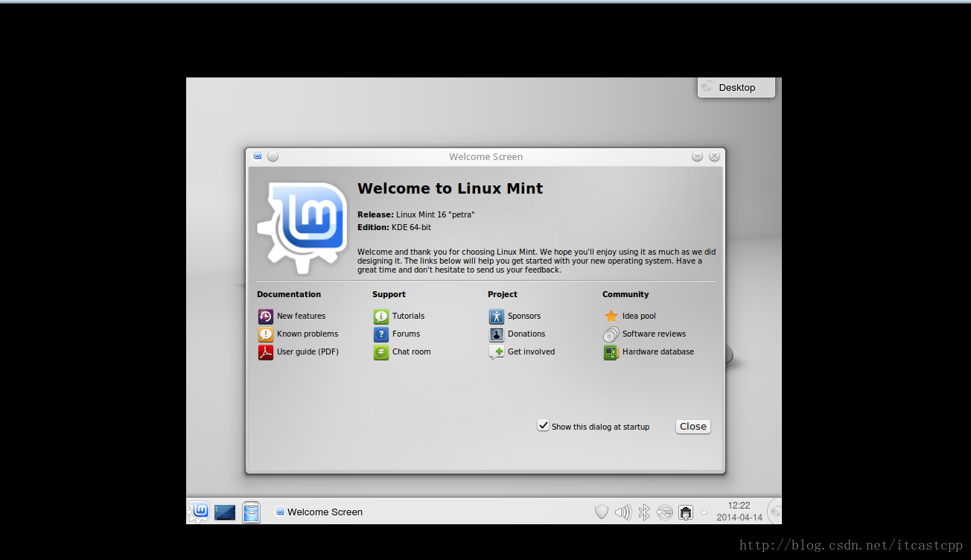Open the New features link
This screenshot has height=560, width=971.
[301, 316]
